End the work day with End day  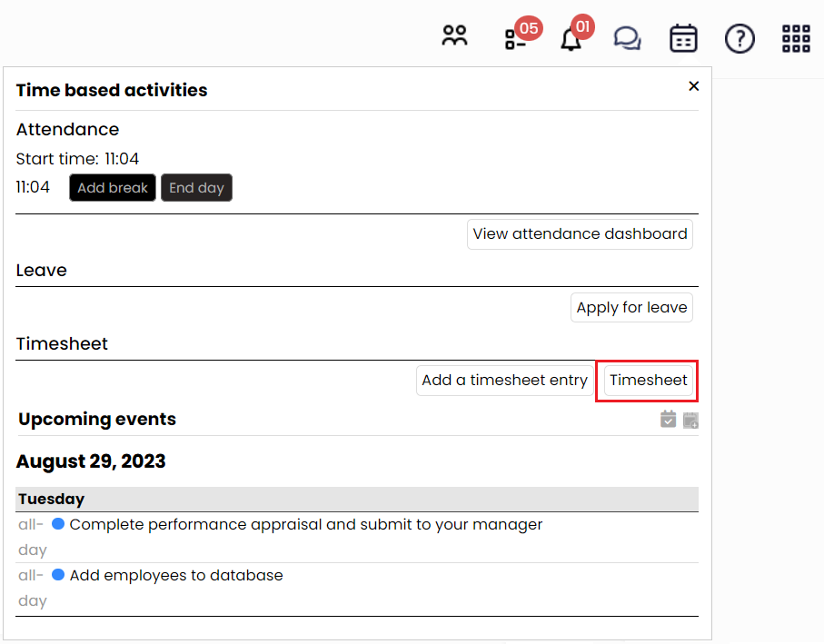point(196,187)
